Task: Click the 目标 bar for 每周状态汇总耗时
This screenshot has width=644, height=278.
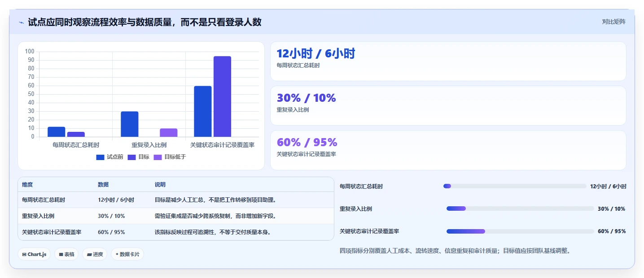Action: click(76, 135)
